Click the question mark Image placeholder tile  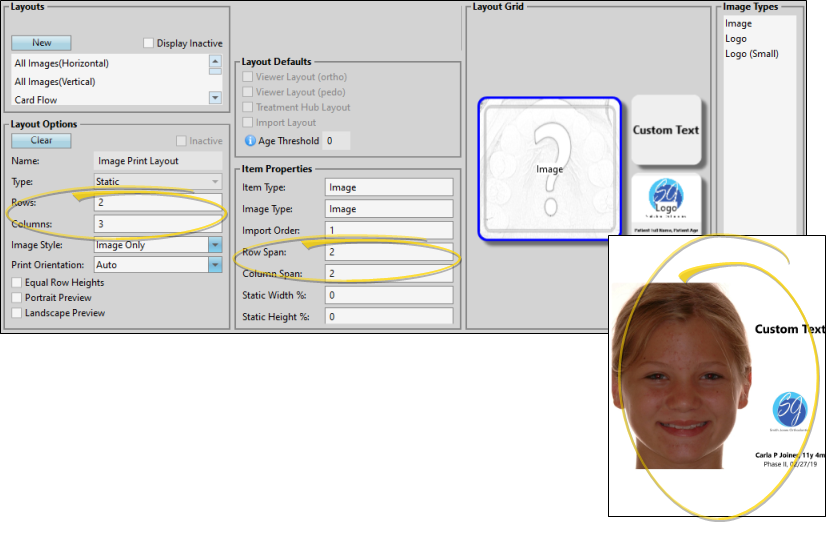(x=549, y=169)
